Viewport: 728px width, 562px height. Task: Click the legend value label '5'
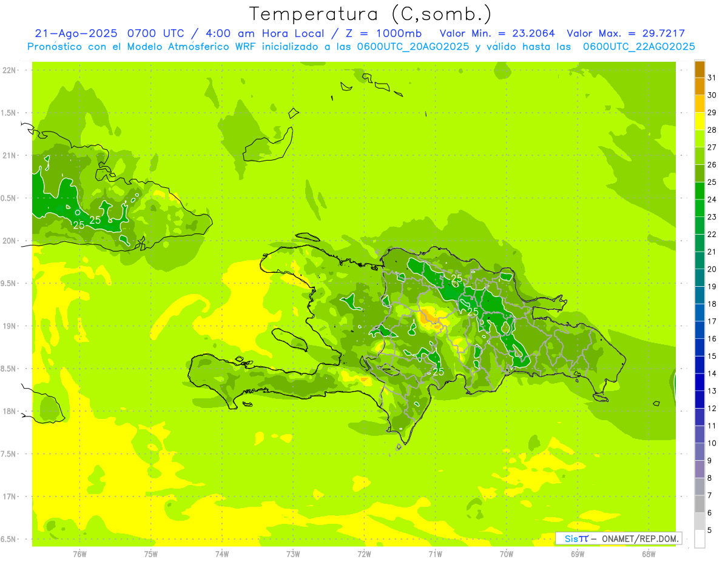click(x=710, y=530)
